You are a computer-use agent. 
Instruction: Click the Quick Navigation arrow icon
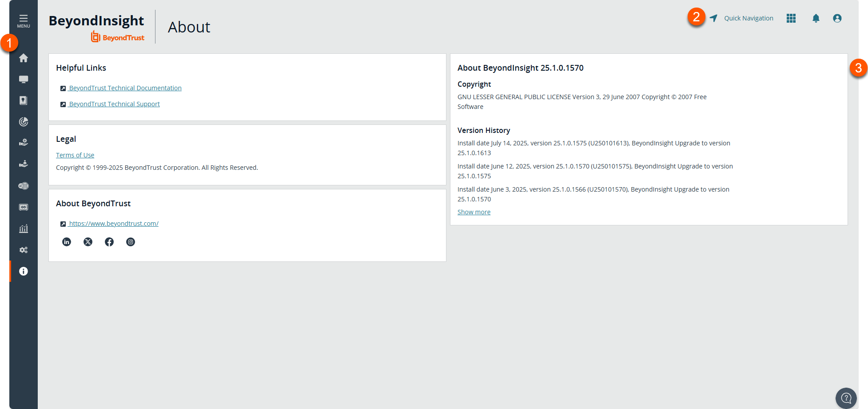click(x=713, y=18)
